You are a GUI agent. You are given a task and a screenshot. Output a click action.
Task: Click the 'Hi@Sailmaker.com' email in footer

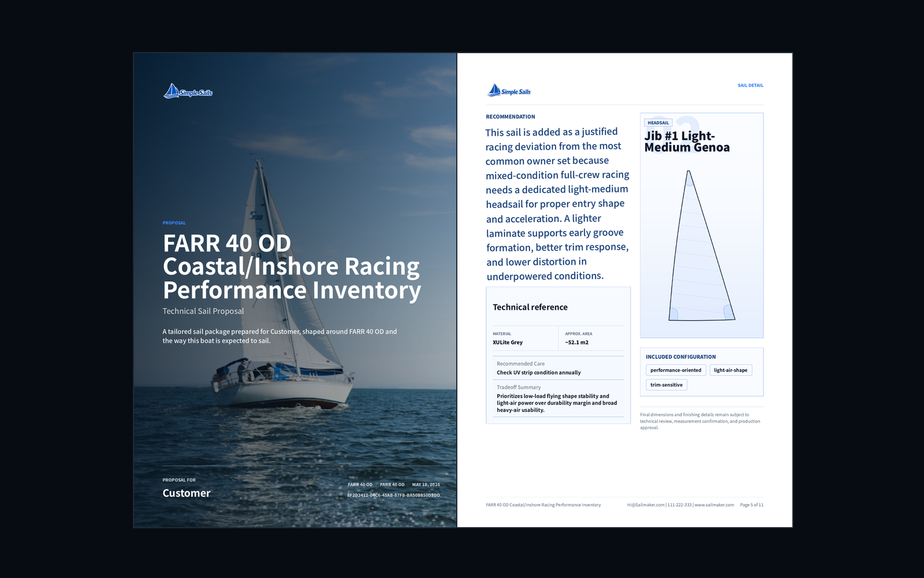pos(646,505)
